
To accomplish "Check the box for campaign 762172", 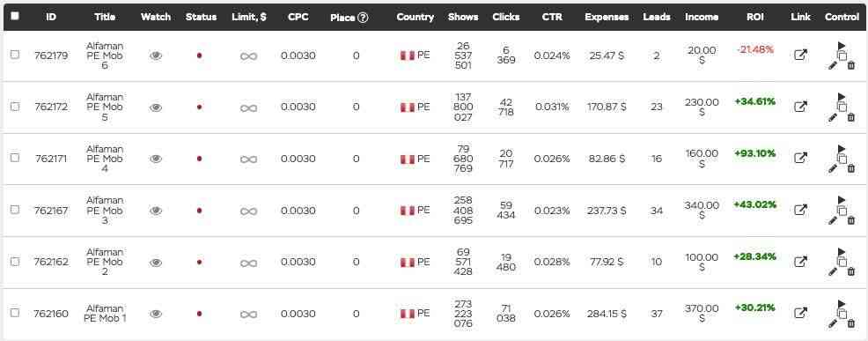I will [15, 107].
